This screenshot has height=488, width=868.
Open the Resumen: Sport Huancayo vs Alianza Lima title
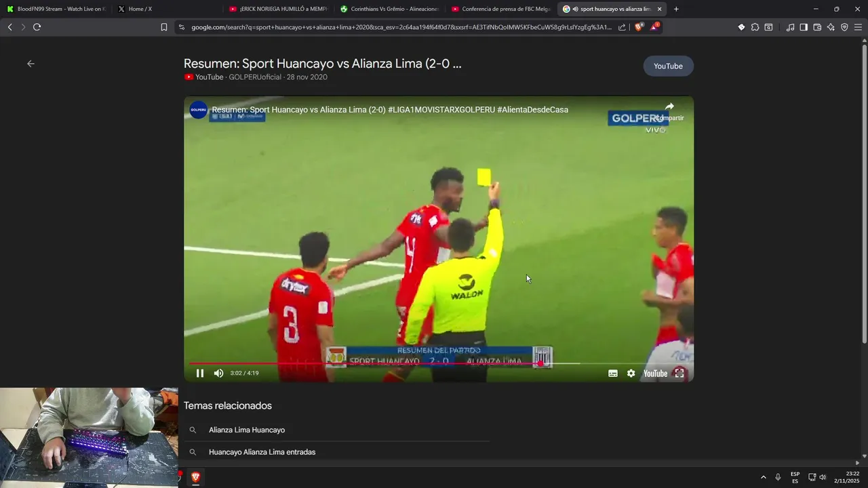tap(322, 64)
